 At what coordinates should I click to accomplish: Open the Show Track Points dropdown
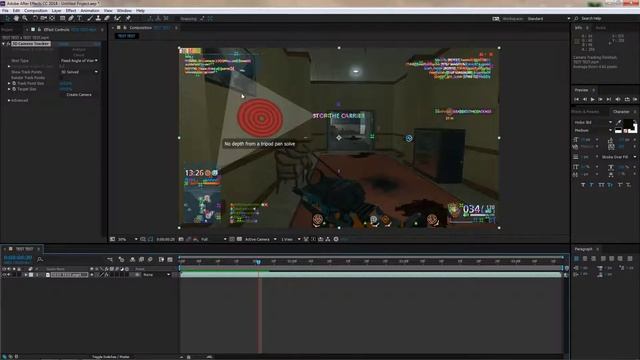click(79, 72)
